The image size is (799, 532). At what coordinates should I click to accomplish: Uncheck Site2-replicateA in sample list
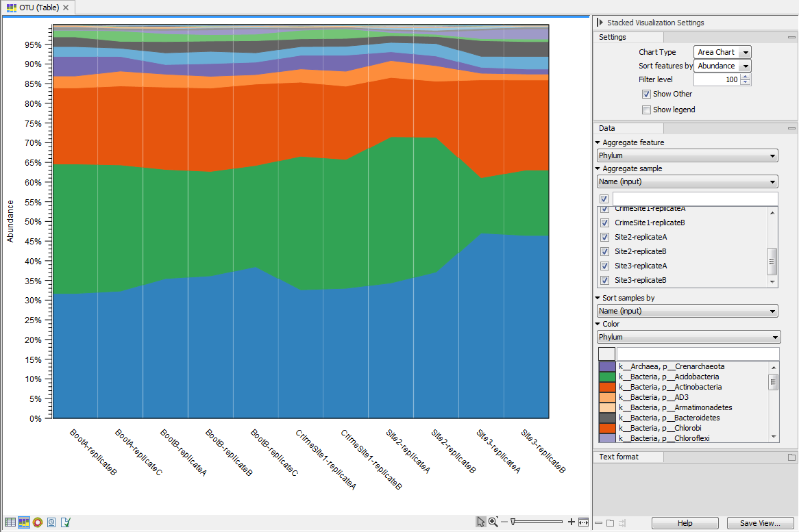pos(604,237)
